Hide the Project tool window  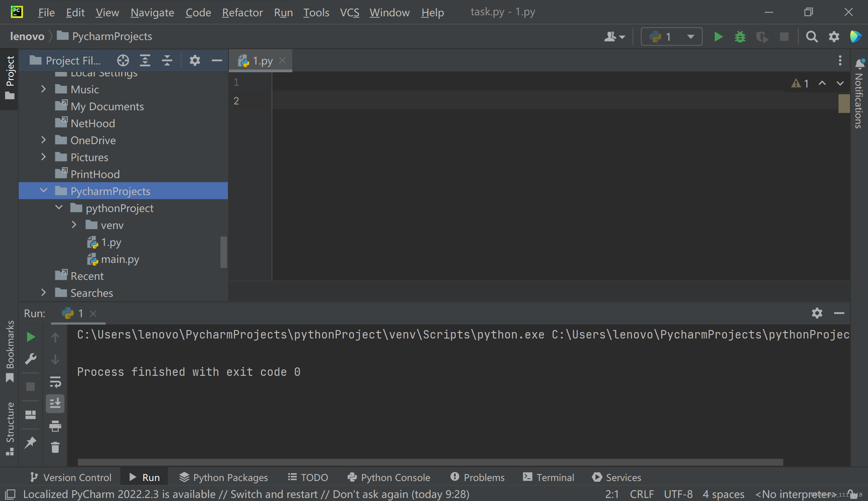pos(217,61)
